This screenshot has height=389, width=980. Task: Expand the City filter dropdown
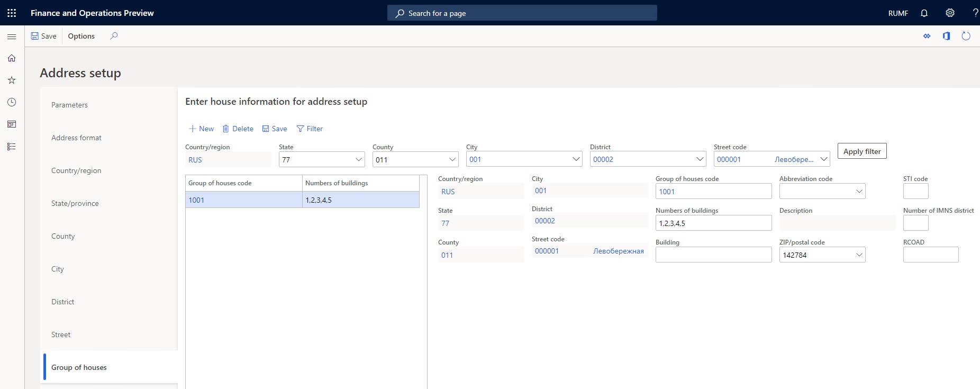pos(576,159)
